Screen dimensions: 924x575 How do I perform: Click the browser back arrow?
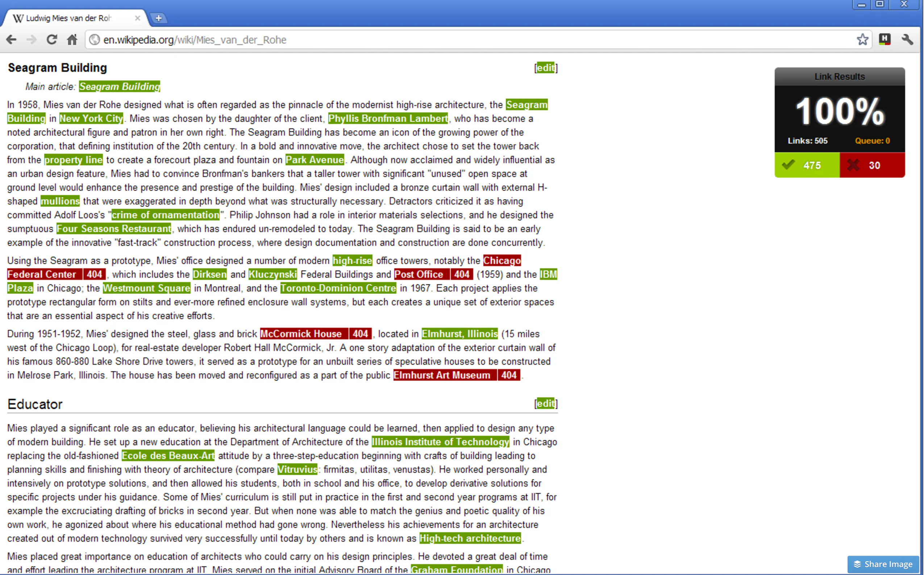coord(11,40)
